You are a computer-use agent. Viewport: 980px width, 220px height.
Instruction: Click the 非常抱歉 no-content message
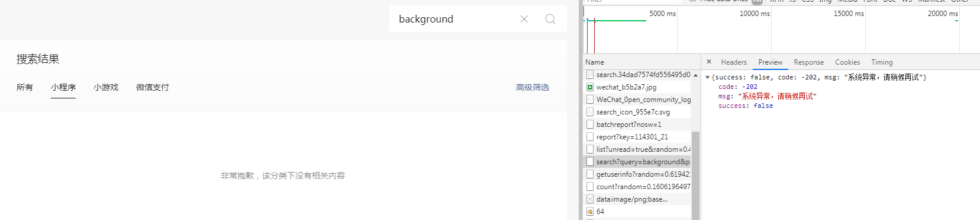click(x=283, y=176)
